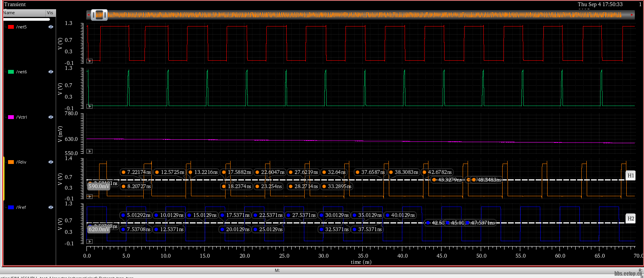Select the 40.0129ns Fref intercept label
644x278 pixels.
pos(400,215)
